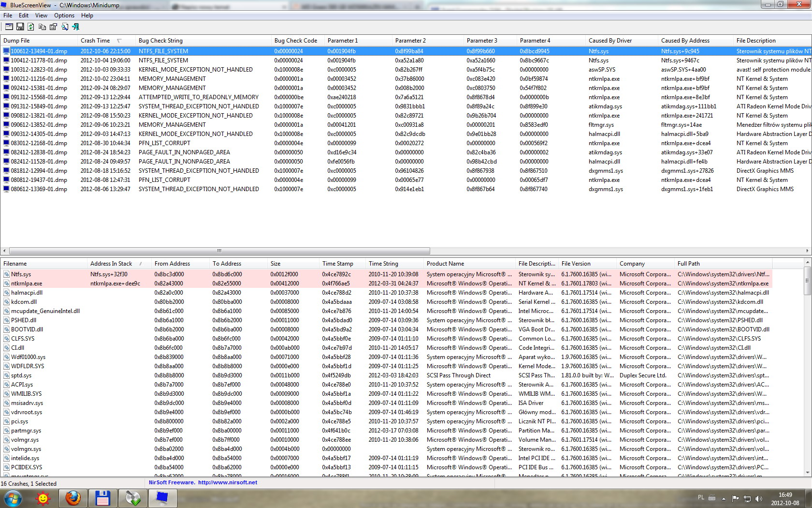Select ntkrnlpa.exe in the lower driver list

tap(387, 284)
